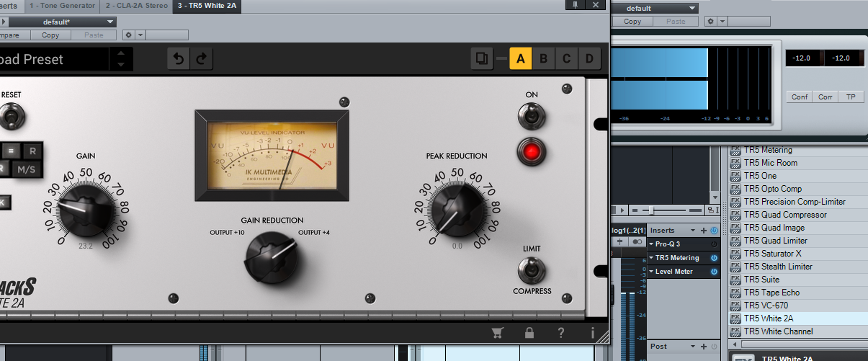Expand the TR5 Metering insert menu arrow

click(651, 258)
